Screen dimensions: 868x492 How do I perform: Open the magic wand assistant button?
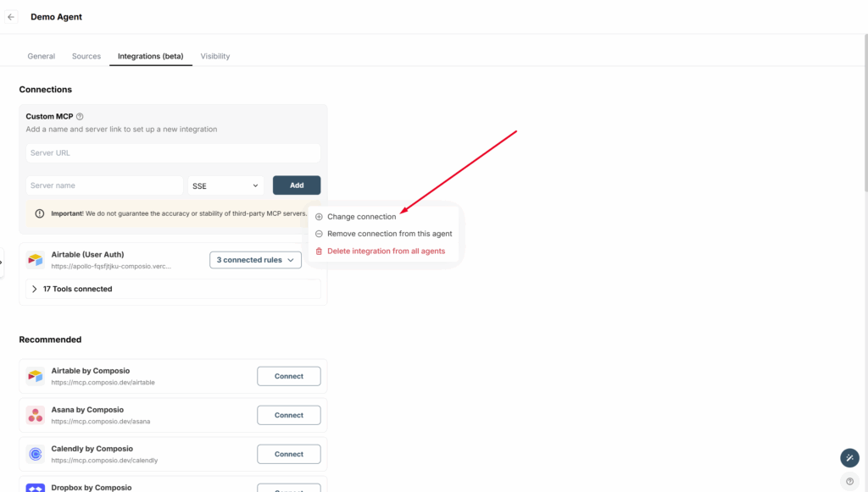(849, 458)
